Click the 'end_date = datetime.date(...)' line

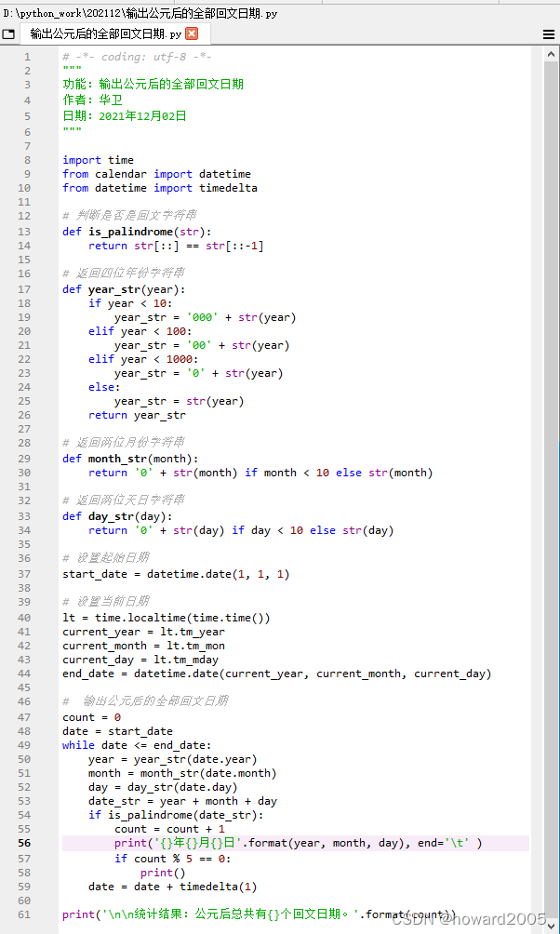point(277,674)
